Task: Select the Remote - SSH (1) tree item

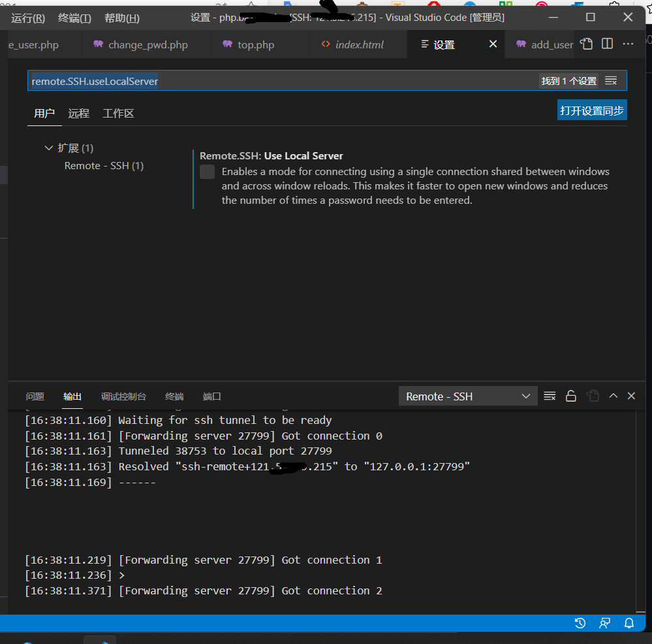Action: pyautogui.click(x=104, y=165)
